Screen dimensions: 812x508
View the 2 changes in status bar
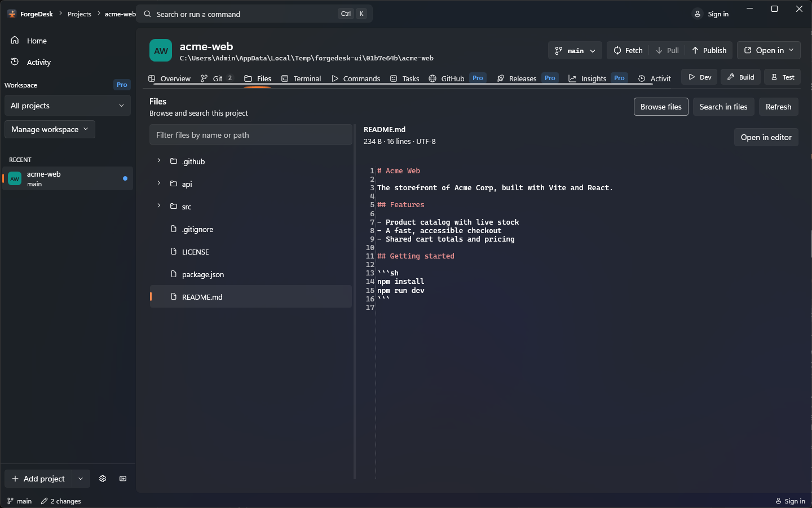[x=61, y=501]
